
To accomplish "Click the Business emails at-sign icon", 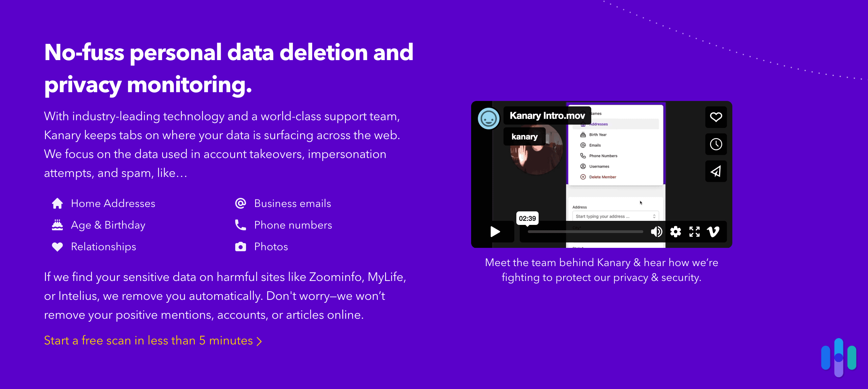I will 240,203.
